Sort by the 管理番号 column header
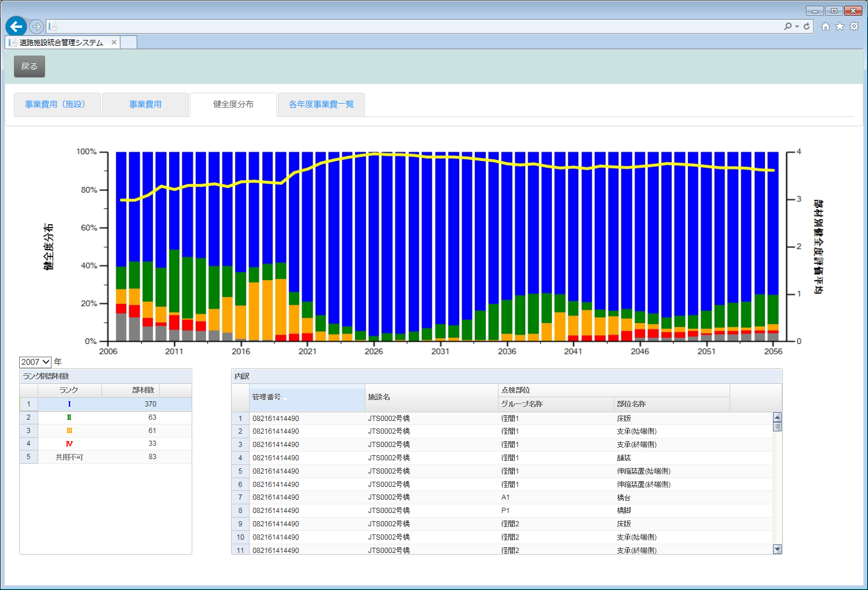The image size is (868, 590). (307, 397)
